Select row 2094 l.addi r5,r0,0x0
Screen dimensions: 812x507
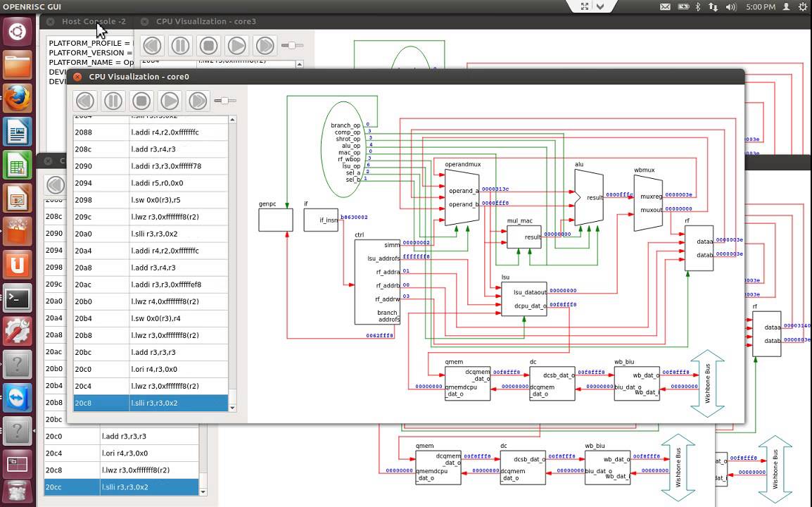151,183
